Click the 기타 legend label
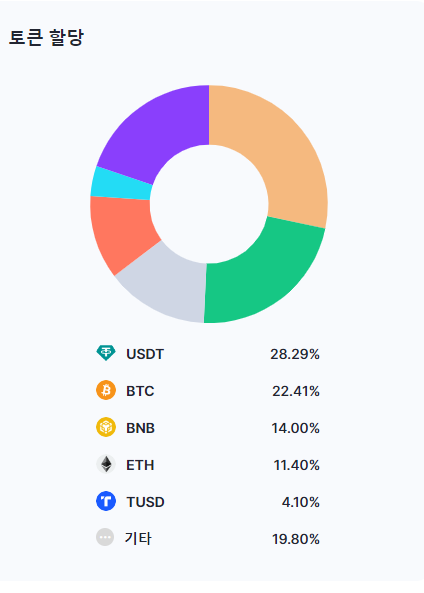This screenshot has height=593, width=424. pos(138,538)
